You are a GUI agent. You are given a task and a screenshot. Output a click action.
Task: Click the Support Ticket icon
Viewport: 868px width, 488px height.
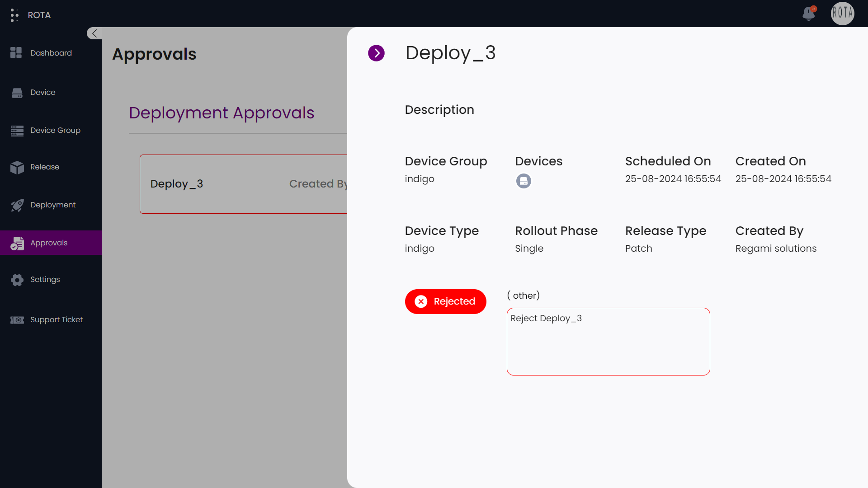(x=17, y=320)
